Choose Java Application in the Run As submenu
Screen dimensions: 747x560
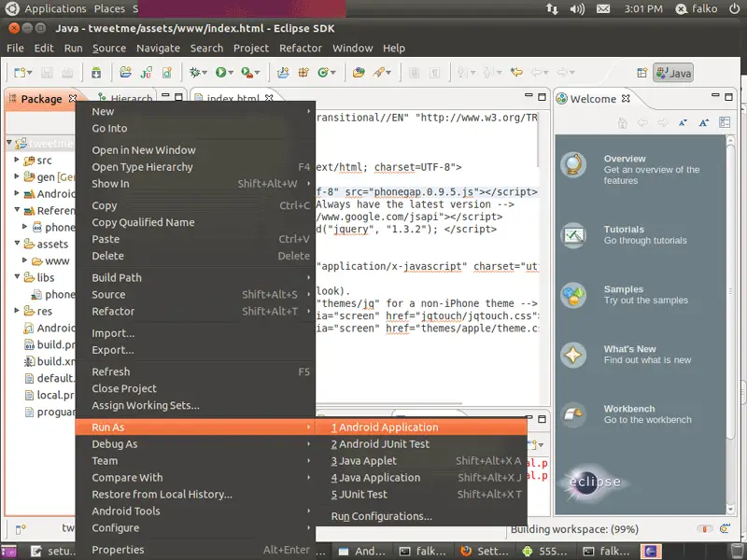pos(421,477)
